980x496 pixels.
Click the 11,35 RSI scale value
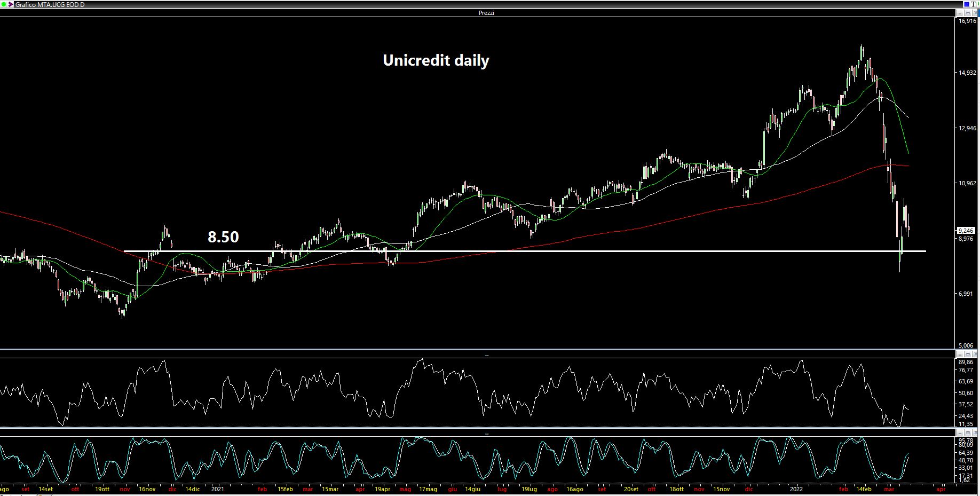click(x=966, y=424)
